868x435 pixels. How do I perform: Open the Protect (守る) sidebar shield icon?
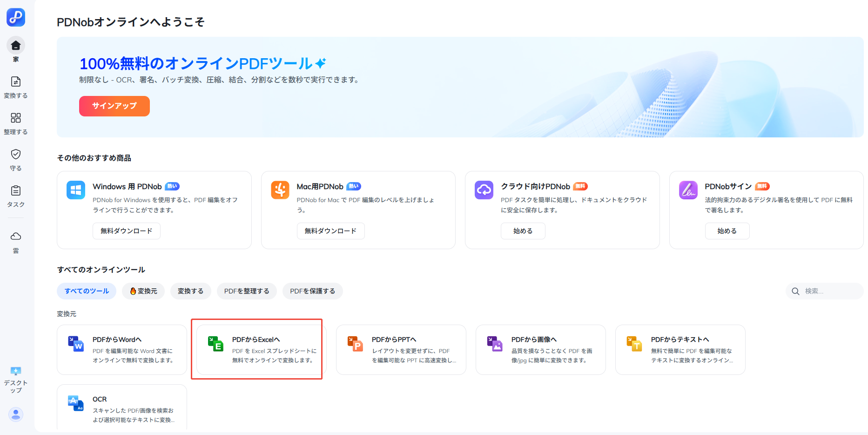click(x=16, y=154)
